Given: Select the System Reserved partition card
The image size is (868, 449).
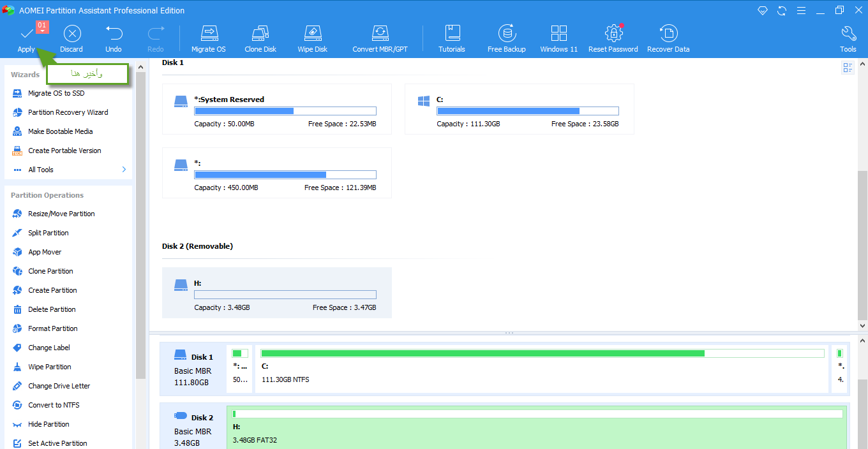Looking at the screenshot, I should pos(277,109).
